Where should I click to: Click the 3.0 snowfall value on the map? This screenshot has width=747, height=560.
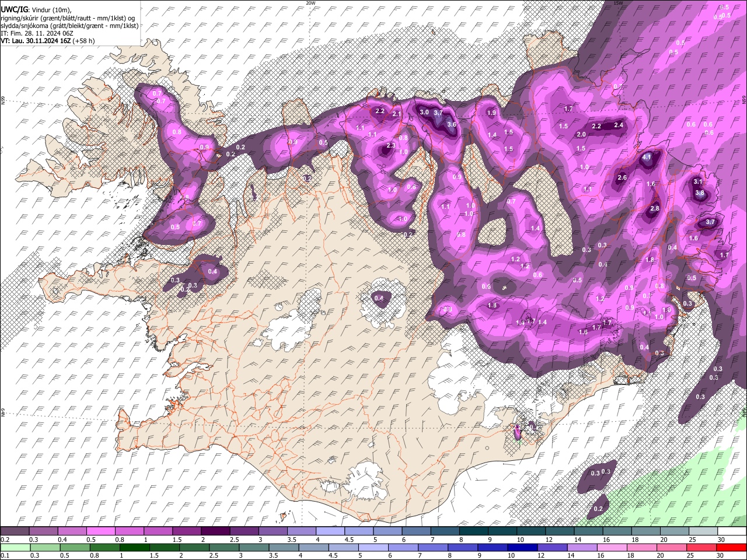(424, 112)
